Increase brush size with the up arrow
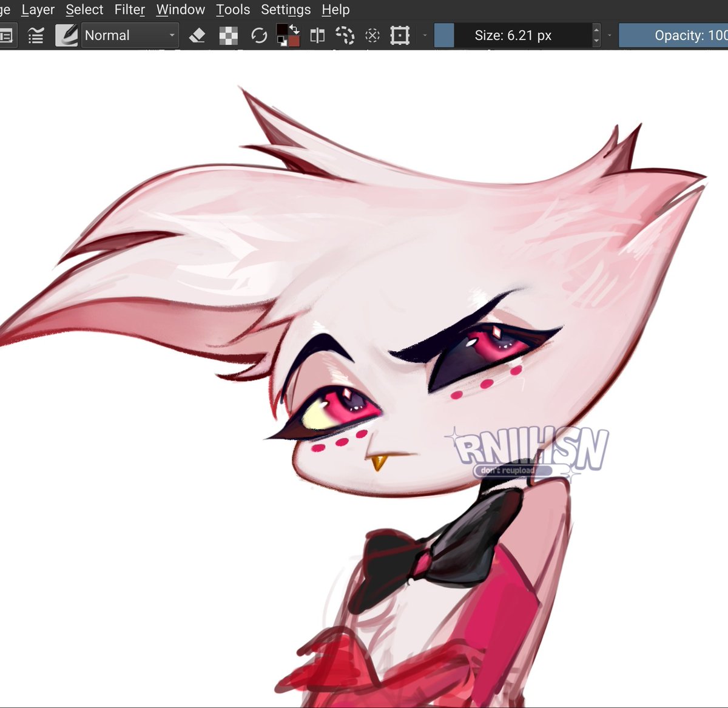Screen dimensions: 728x708 [x=596, y=30]
